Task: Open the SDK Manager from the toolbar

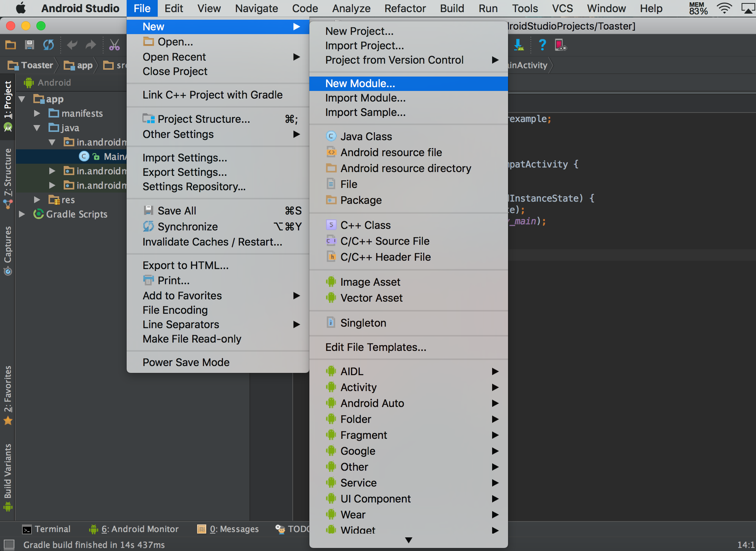Action: click(519, 45)
